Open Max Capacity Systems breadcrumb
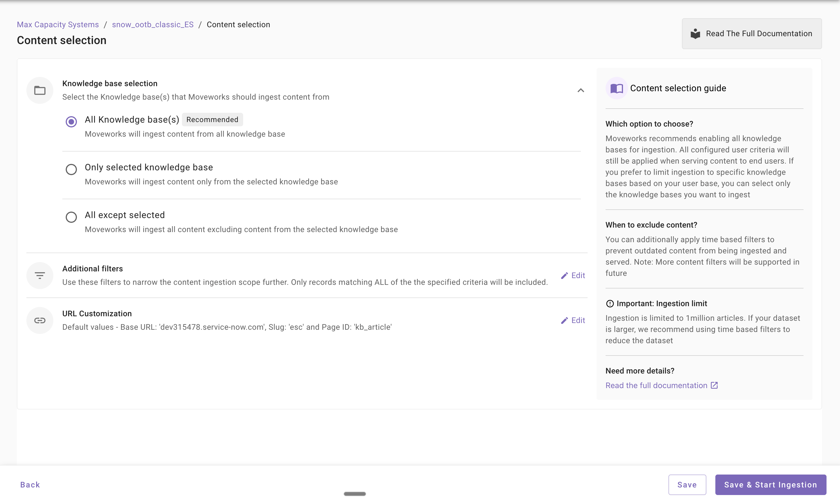 coord(58,24)
